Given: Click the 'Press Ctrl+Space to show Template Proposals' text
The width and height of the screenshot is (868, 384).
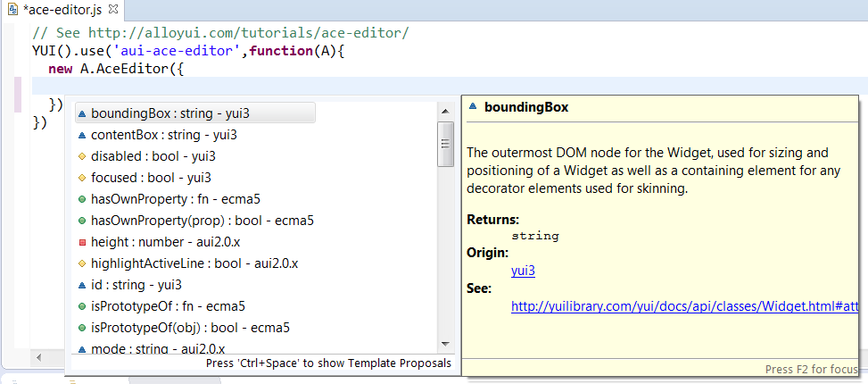Looking at the screenshot, I should 329,363.
